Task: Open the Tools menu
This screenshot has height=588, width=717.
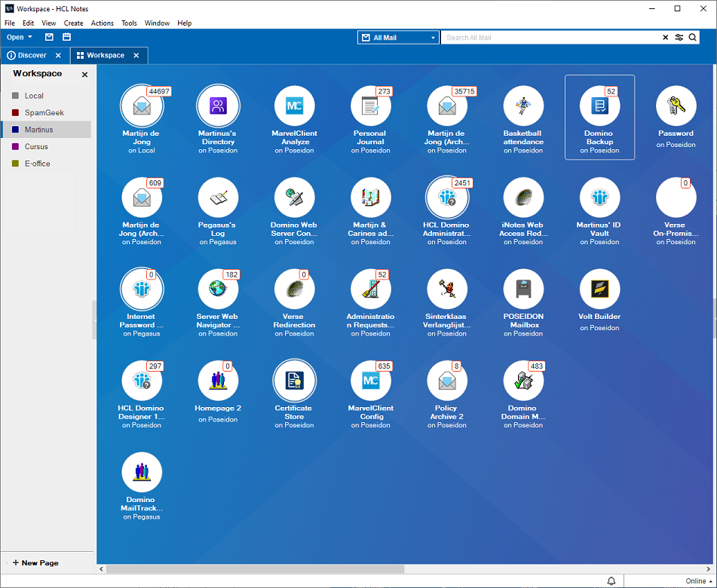Action: coord(130,23)
